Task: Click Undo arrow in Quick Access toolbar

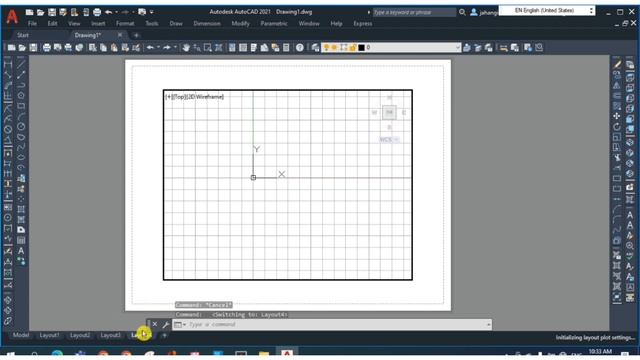Action: pos(108,12)
